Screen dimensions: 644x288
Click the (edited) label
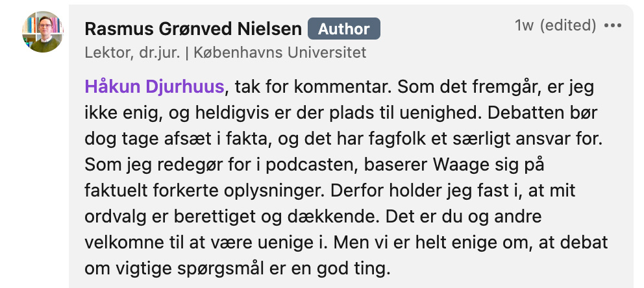pyautogui.click(x=568, y=26)
